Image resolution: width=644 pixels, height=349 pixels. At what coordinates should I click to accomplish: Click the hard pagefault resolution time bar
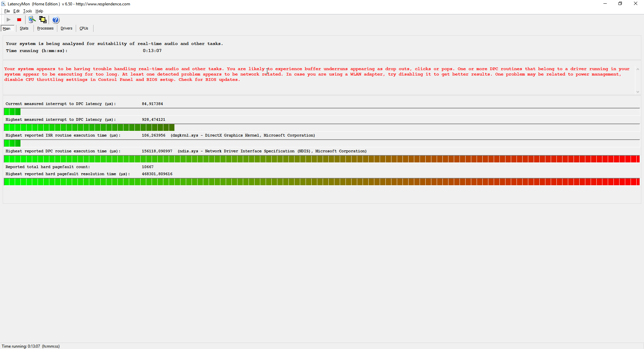tap(322, 182)
